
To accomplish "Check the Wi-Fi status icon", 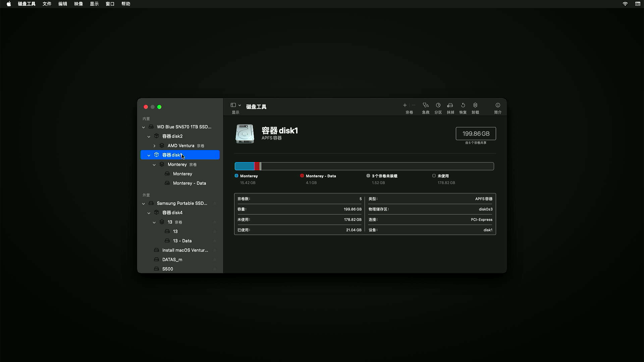I will click(x=625, y=4).
